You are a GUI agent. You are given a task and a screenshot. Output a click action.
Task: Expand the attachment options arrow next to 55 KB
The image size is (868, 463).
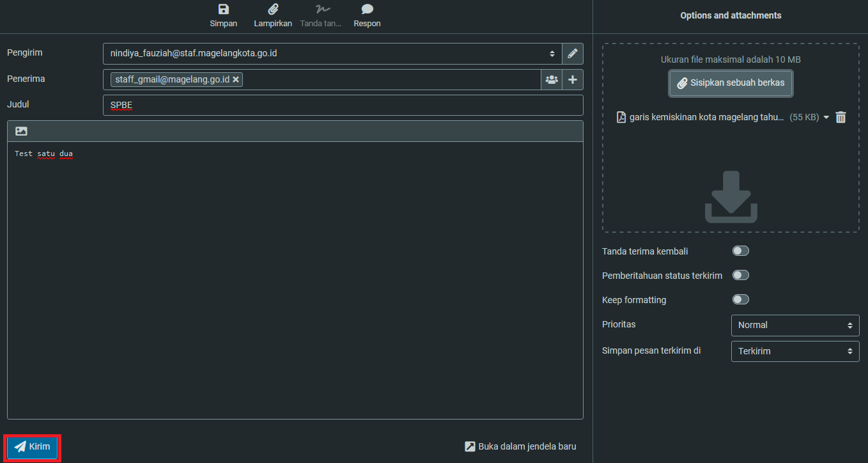pos(826,118)
